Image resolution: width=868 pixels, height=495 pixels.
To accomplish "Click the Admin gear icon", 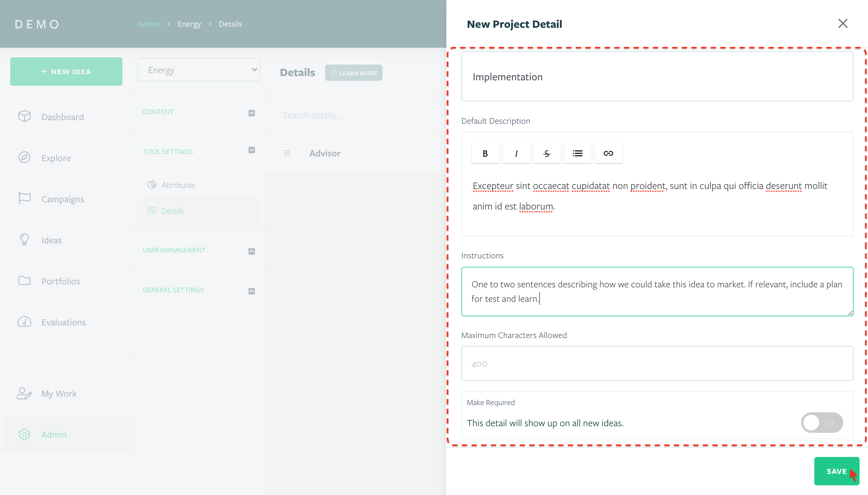I will coord(24,435).
